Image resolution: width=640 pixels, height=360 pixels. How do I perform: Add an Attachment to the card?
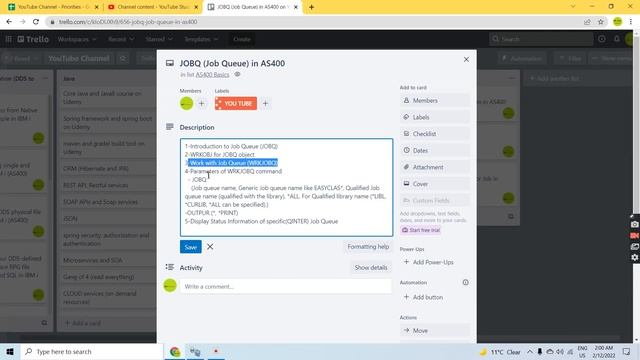point(434,167)
